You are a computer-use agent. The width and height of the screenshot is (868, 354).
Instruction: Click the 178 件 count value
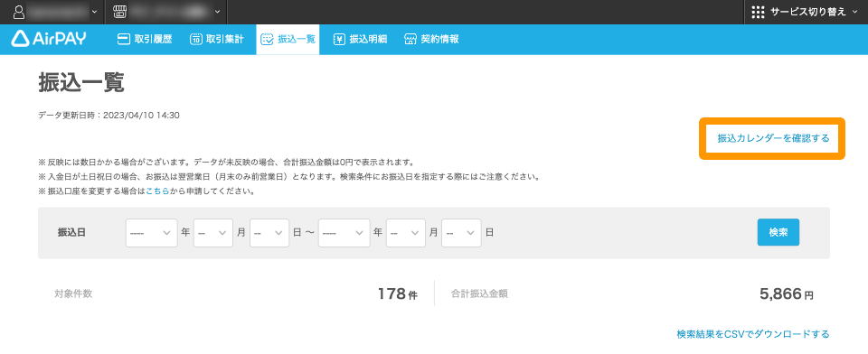click(398, 293)
